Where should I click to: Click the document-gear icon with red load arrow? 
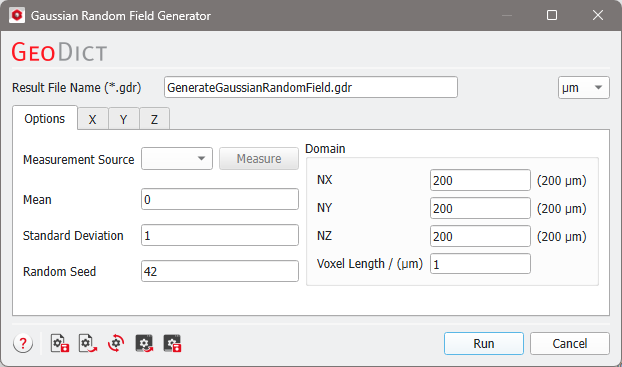[88, 343]
